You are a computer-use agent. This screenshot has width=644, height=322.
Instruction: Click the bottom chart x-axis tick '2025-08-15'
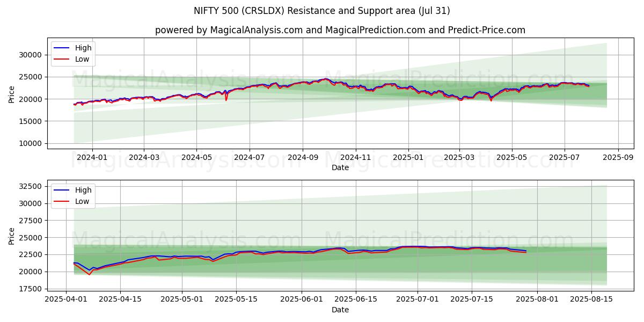(591, 299)
